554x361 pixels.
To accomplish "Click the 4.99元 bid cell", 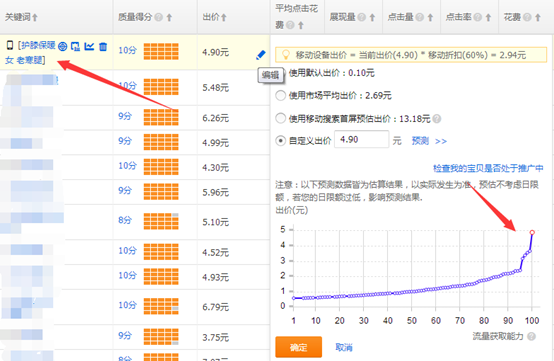I will pos(216,143).
